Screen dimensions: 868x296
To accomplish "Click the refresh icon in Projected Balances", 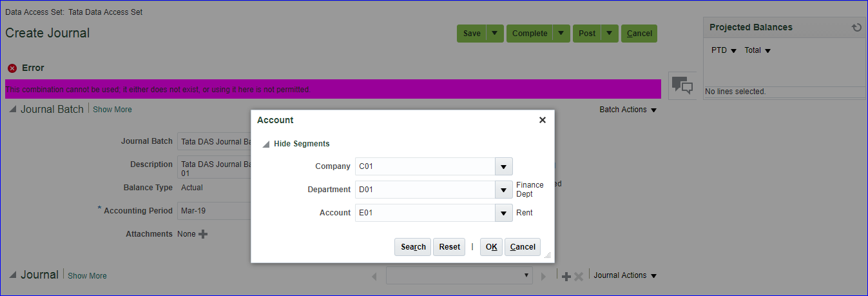I will (x=856, y=28).
